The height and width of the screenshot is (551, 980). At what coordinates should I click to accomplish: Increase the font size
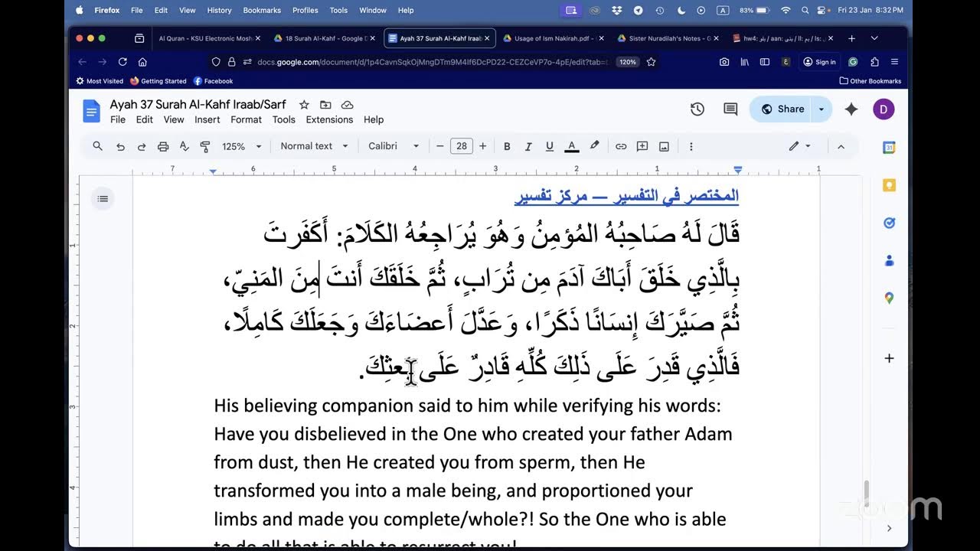(482, 146)
